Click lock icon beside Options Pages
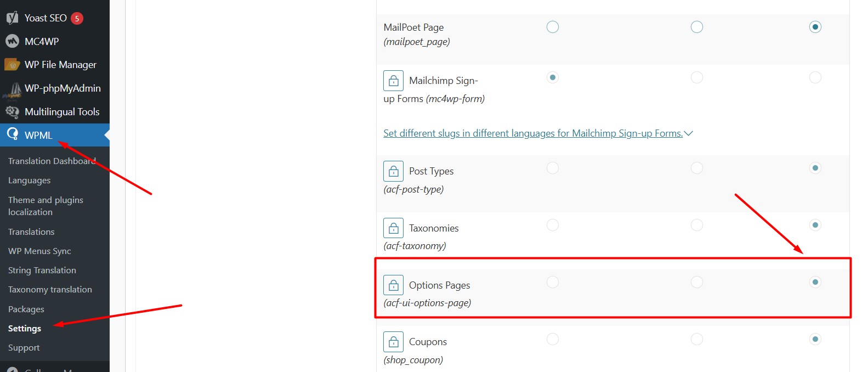Viewport: 868px width, 372px height. [x=393, y=285]
